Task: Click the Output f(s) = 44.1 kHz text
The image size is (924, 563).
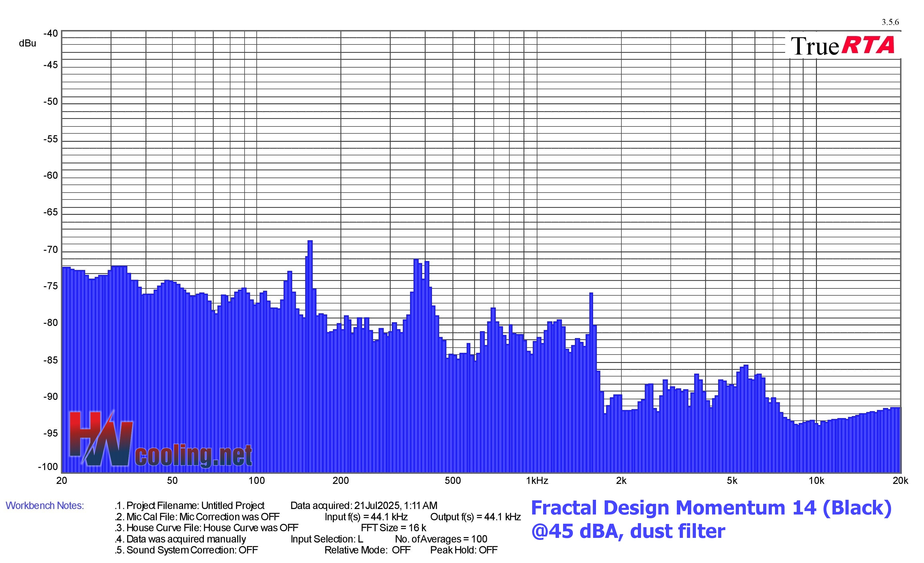Action: [476, 517]
